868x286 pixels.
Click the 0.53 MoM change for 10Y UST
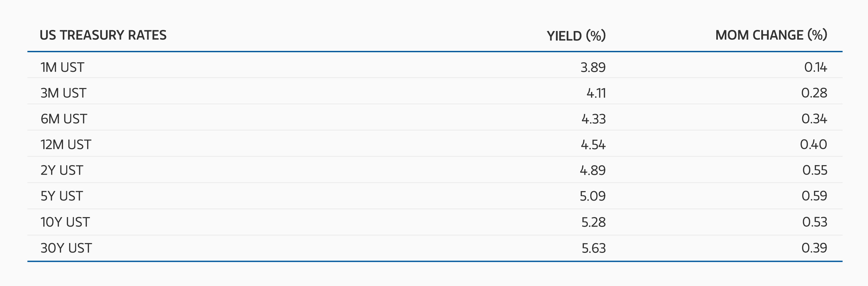tap(815, 222)
